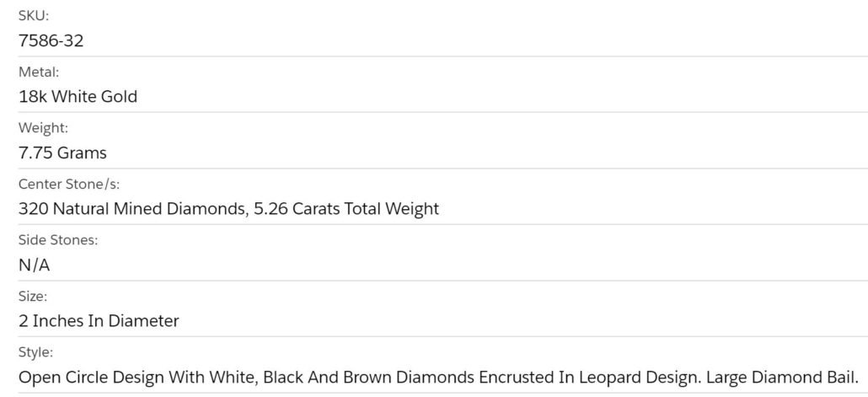Click the 320 Natural Mined Diamonds text
Screen dimensions: 868x397
(131, 209)
